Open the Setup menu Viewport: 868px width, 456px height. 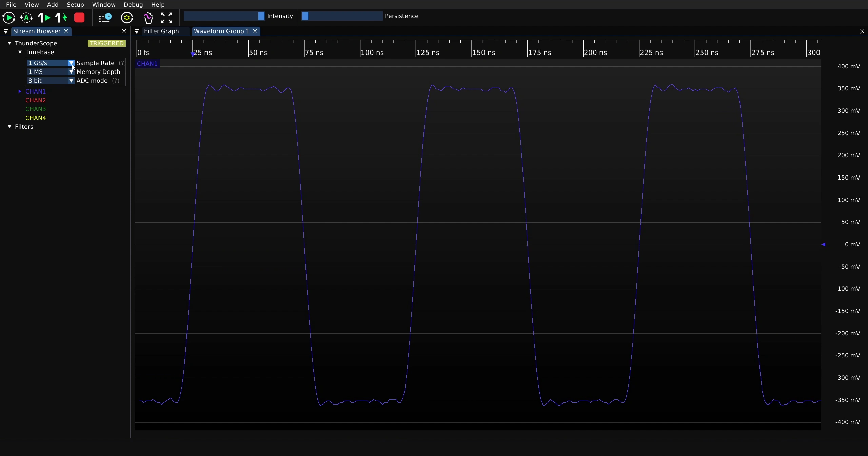[75, 5]
